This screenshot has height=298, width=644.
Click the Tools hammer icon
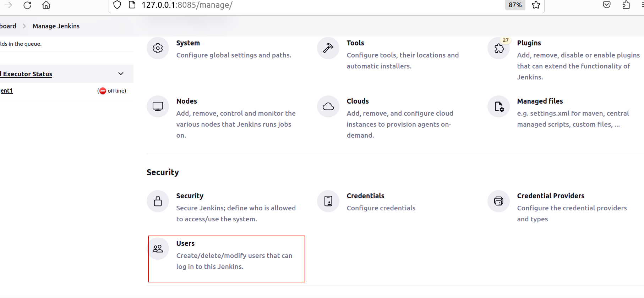point(328,48)
